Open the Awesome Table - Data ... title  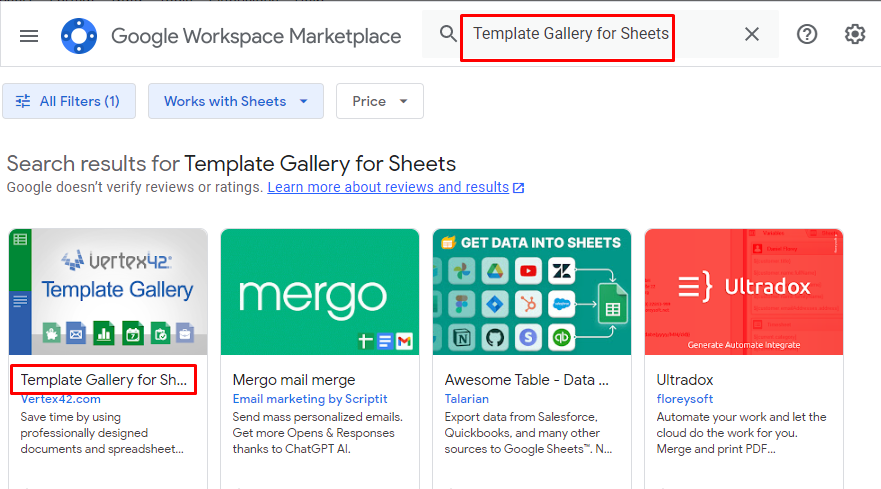point(526,380)
